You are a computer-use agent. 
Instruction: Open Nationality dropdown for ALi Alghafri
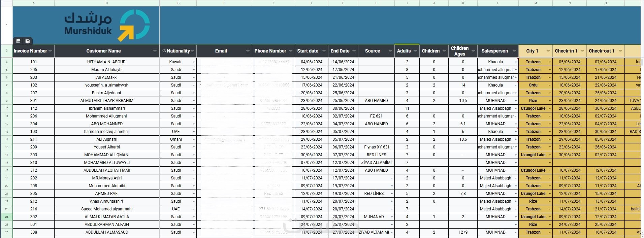tap(194, 139)
